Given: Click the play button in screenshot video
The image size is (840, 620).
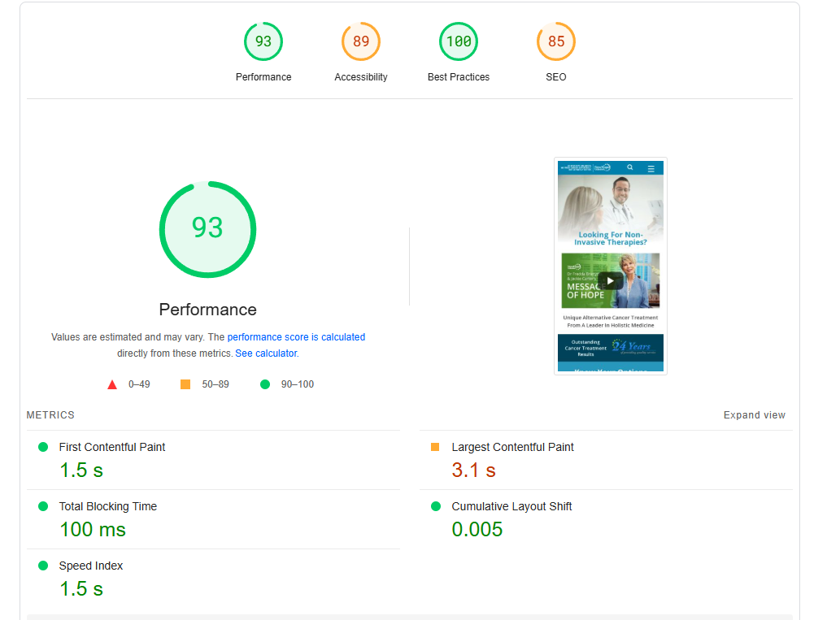Looking at the screenshot, I should point(610,280).
